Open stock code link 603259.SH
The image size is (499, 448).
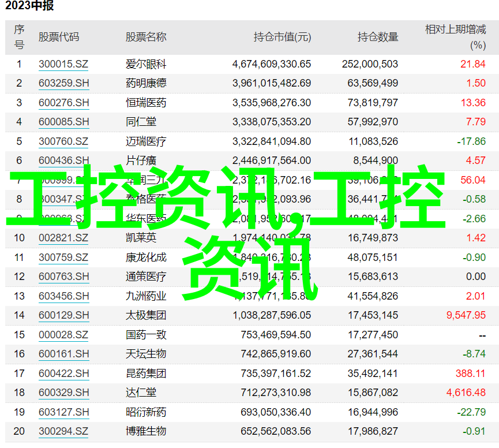click(63, 84)
